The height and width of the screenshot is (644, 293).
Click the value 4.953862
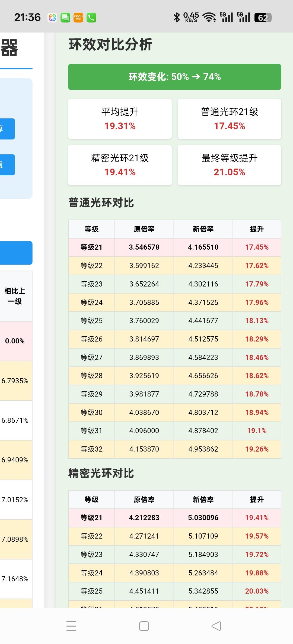[x=203, y=449]
